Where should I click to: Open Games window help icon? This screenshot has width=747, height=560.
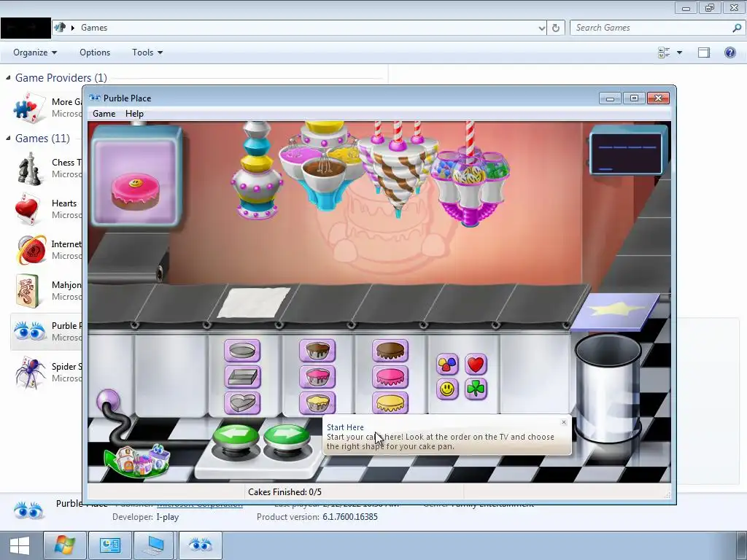pyautogui.click(x=729, y=52)
